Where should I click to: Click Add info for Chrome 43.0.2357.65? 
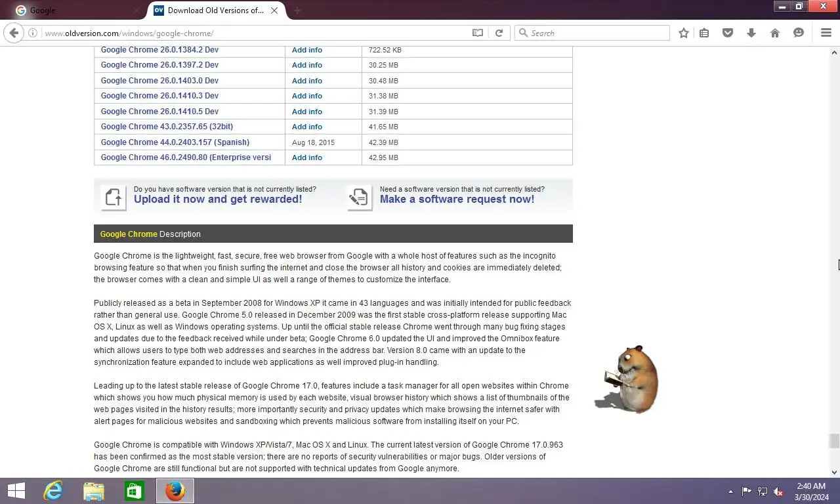coord(307,127)
